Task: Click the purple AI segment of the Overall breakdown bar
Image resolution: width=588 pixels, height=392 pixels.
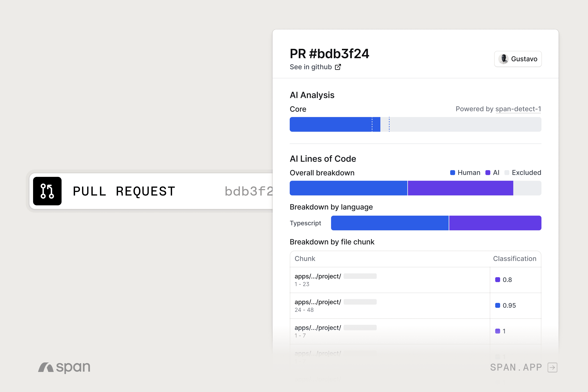Action: (x=460, y=188)
